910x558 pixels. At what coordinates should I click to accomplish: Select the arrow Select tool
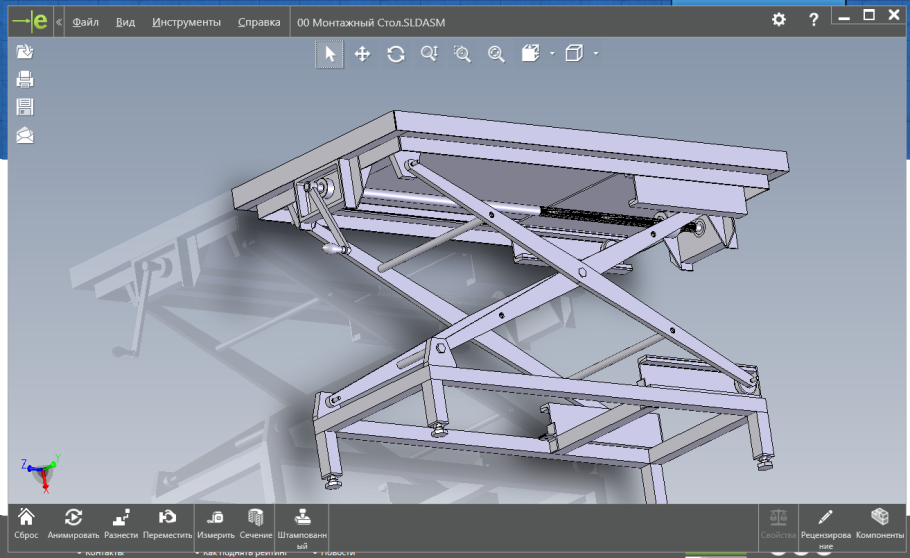[x=330, y=54]
